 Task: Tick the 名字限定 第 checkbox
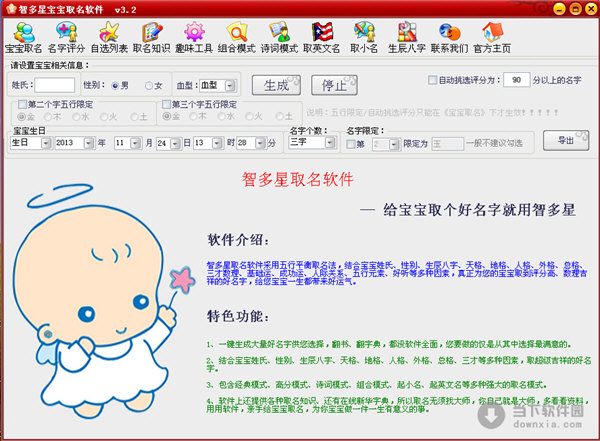(x=351, y=144)
